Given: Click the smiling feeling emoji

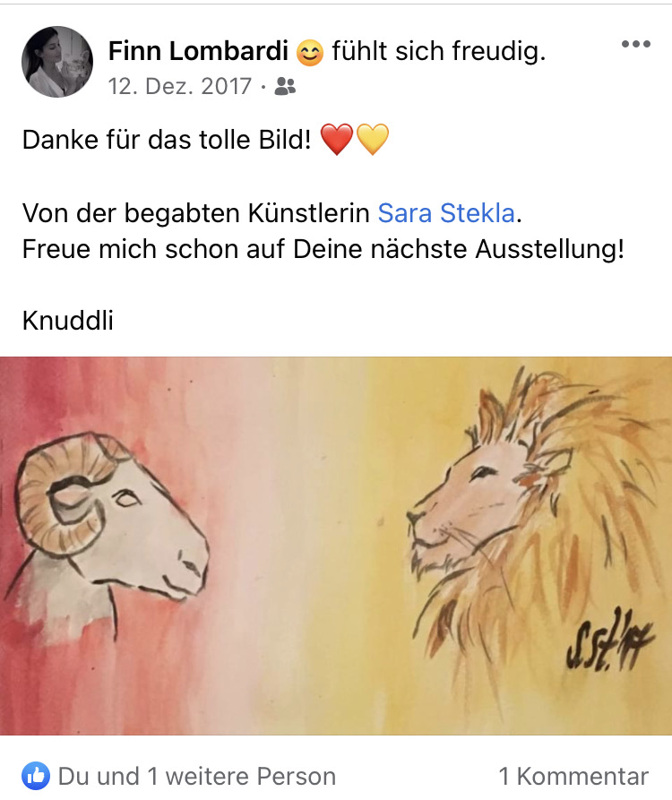Looking at the screenshot, I should coord(310,53).
